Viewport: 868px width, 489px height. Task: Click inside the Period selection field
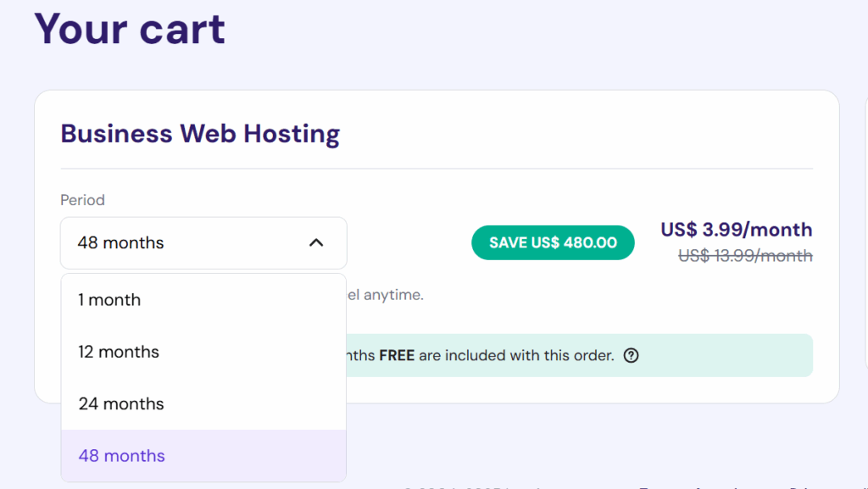170,242
